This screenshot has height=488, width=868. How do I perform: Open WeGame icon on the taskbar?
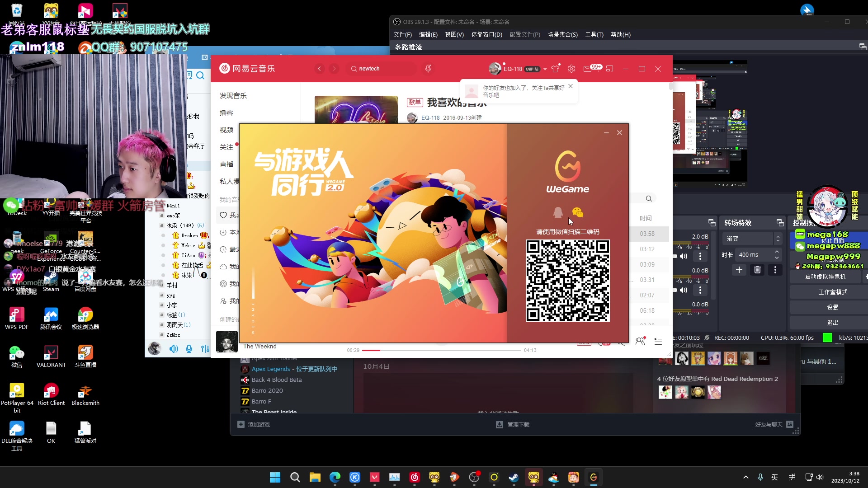point(594,477)
